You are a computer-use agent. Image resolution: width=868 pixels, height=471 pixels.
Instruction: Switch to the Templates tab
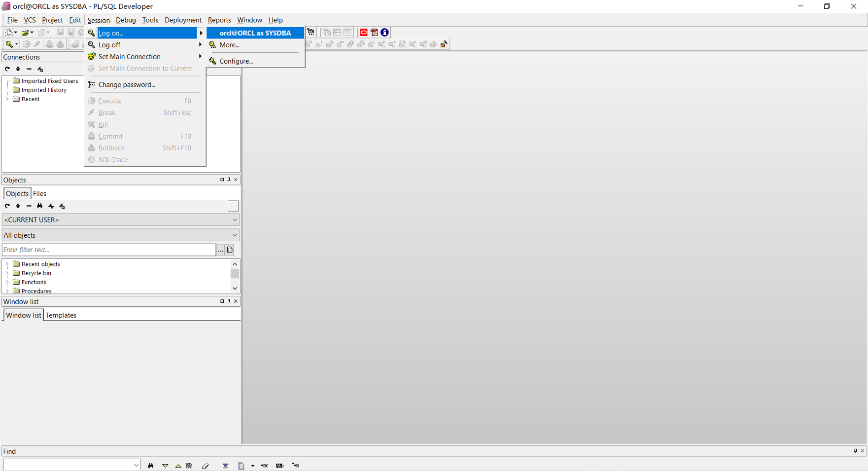[x=61, y=316]
